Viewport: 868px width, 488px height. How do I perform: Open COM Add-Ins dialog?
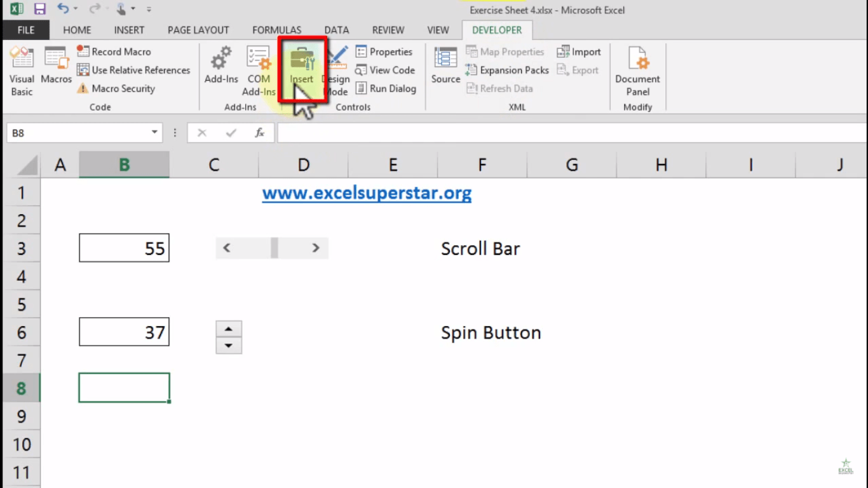pyautogui.click(x=259, y=72)
